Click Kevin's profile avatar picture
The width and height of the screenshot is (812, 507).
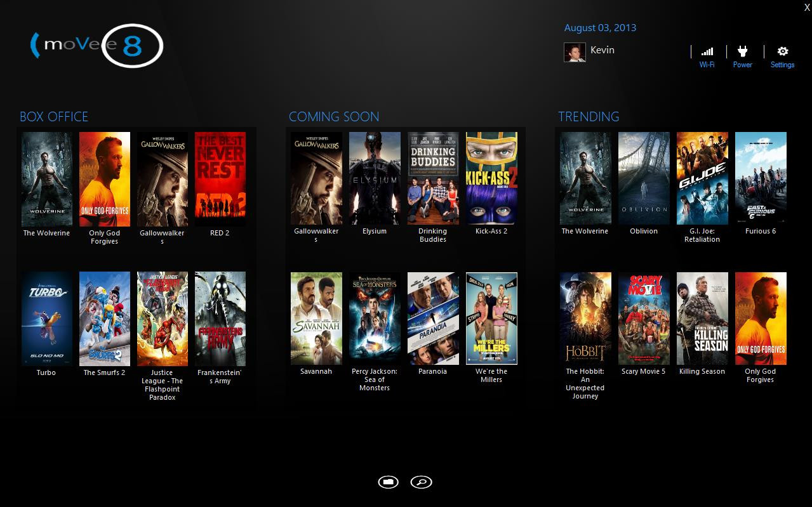tap(575, 52)
